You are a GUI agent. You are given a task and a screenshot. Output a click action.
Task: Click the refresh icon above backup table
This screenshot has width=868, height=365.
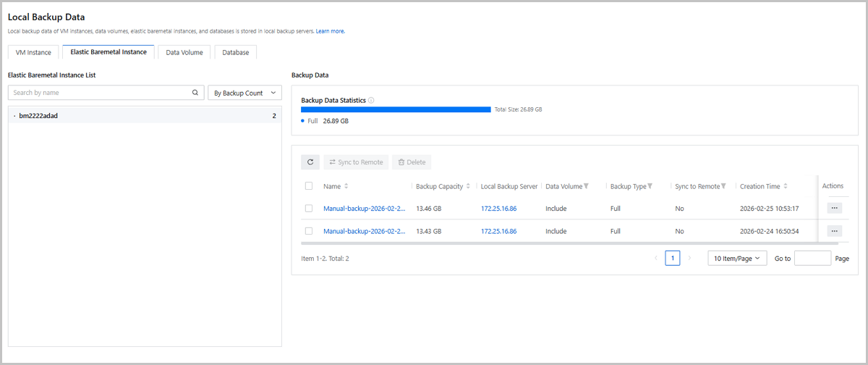(310, 162)
